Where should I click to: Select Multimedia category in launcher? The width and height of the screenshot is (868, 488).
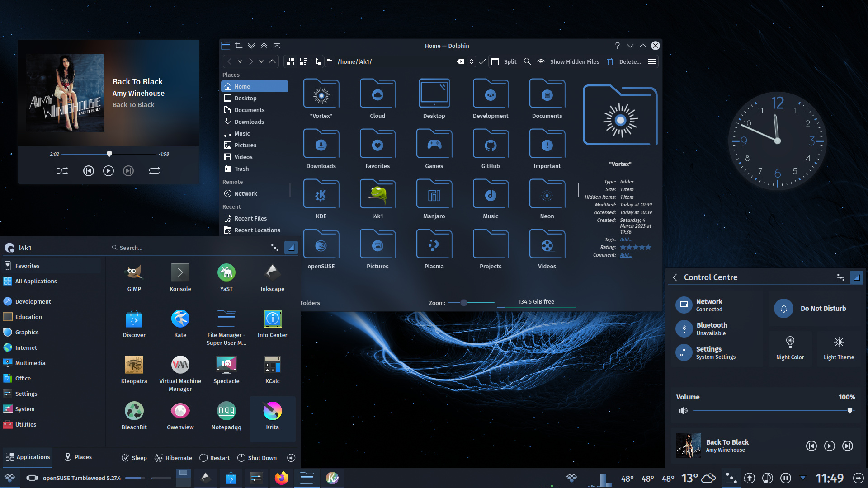52,363
